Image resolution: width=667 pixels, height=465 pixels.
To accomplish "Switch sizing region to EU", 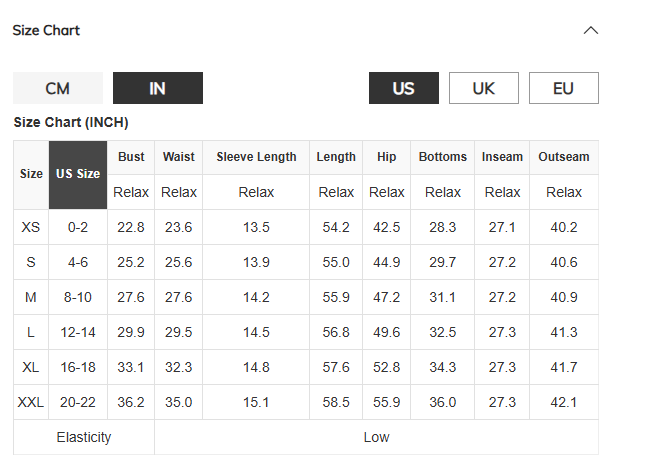I will coord(564,88).
